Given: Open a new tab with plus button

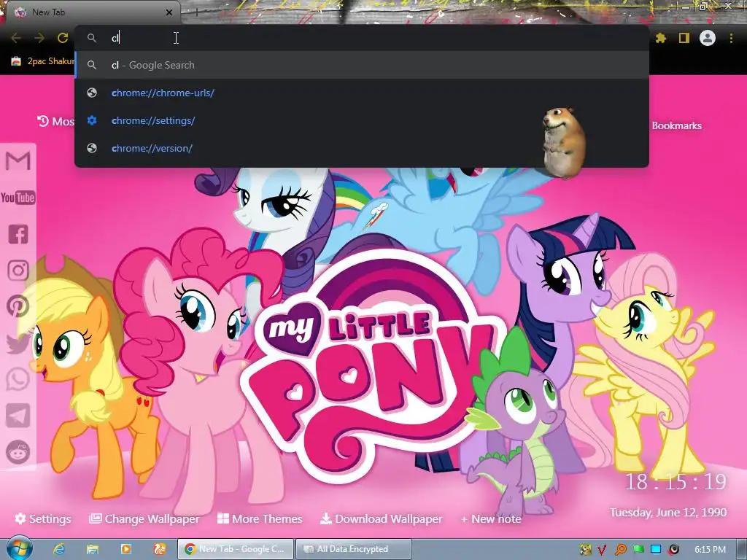Looking at the screenshot, I should 196,12.
